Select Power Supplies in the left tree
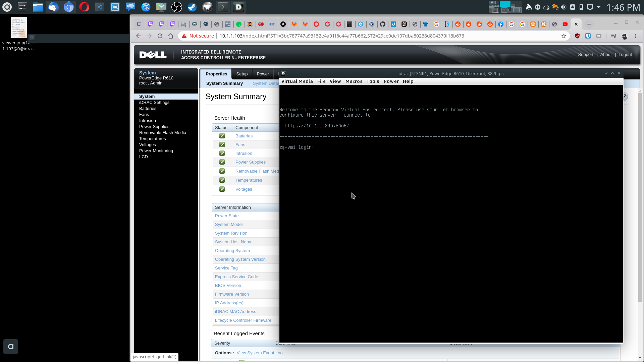This screenshot has width=644, height=362. pos(154,127)
